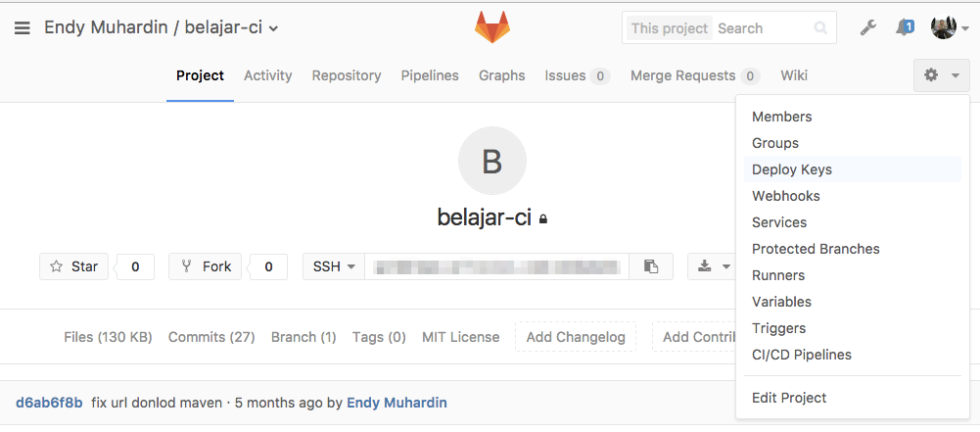Fork the belajar-ci project
Image resolution: width=980 pixels, height=432 pixels.
[205, 266]
